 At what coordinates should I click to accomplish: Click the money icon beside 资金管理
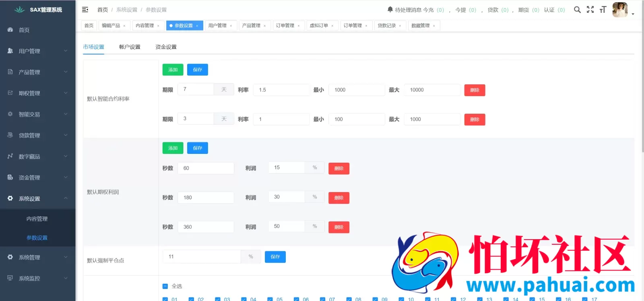click(10, 177)
